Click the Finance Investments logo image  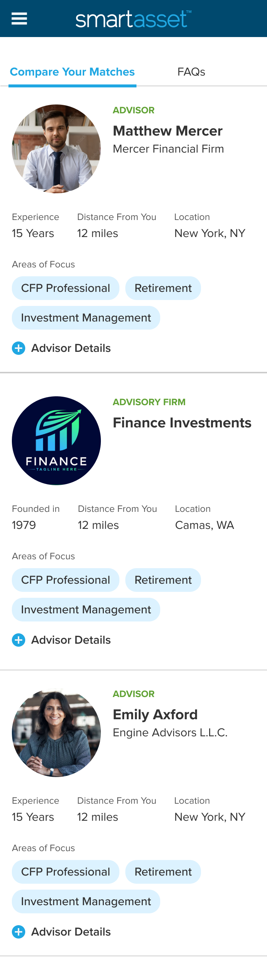[56, 440]
